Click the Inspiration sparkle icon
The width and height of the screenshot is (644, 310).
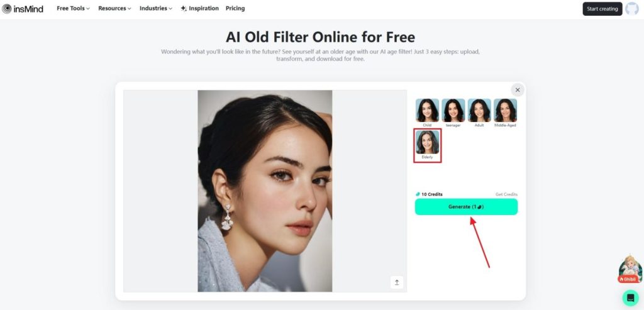pos(184,9)
